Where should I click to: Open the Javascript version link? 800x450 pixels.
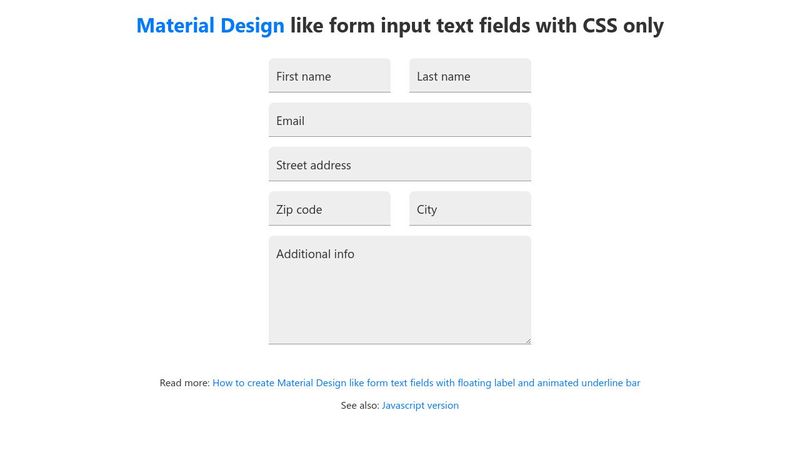point(420,406)
